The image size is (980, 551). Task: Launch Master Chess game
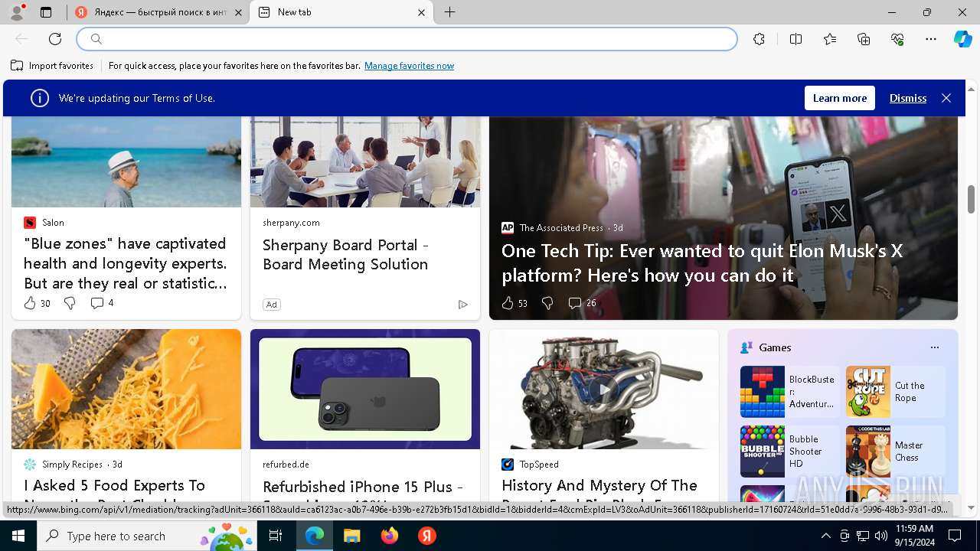896,452
